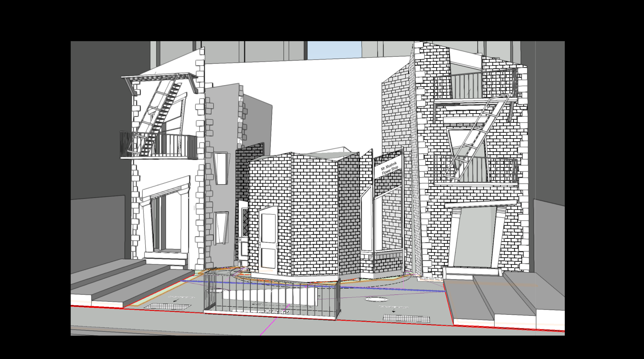Select the left subway grate on the floor
The image size is (644, 359).
pos(167,306)
